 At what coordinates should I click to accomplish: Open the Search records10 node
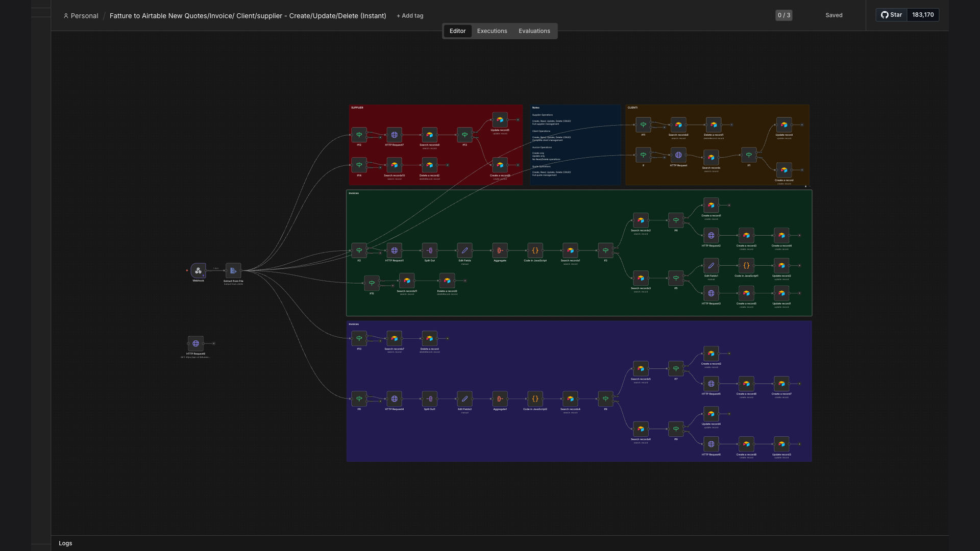394,165
